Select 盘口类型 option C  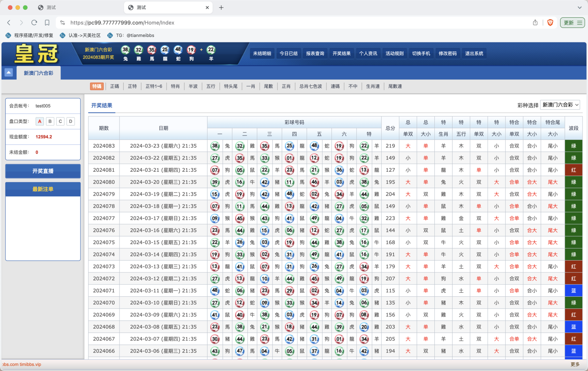(x=60, y=121)
